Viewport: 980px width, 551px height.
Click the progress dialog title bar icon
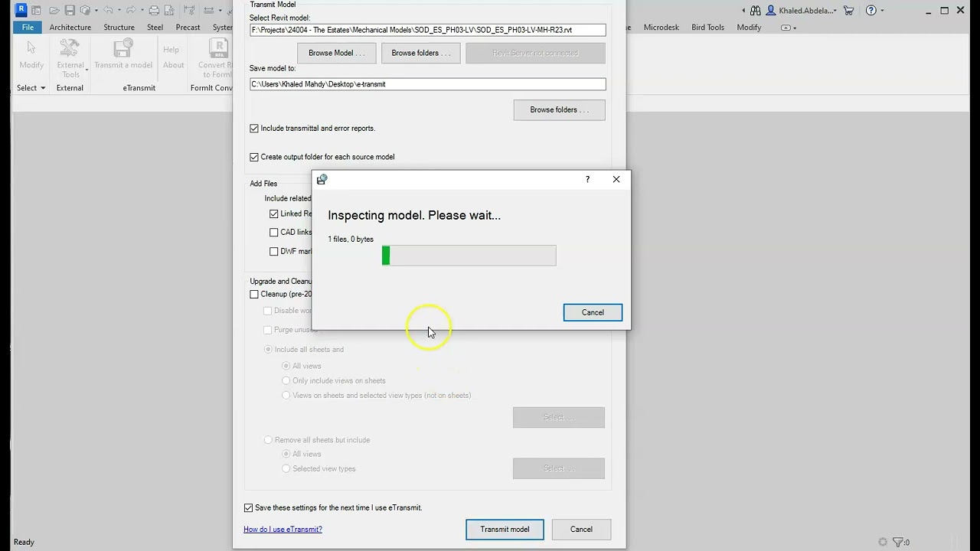(x=322, y=180)
